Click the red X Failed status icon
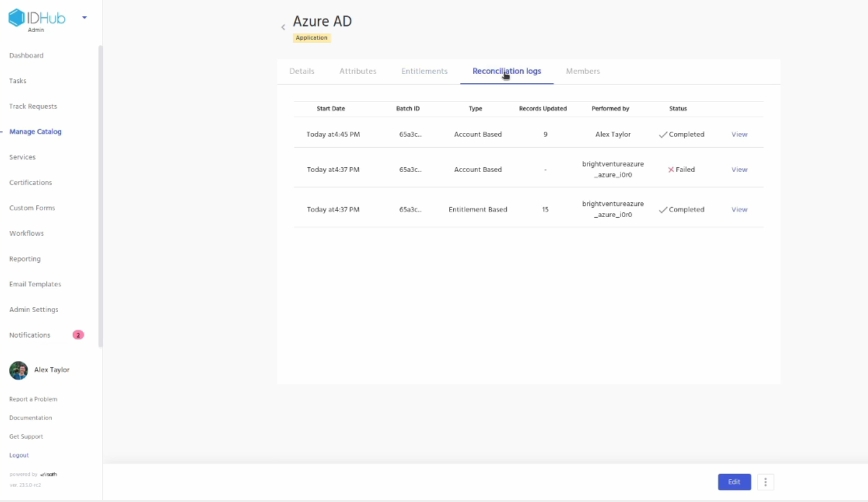Screen dimensions: 868x502 point(671,170)
